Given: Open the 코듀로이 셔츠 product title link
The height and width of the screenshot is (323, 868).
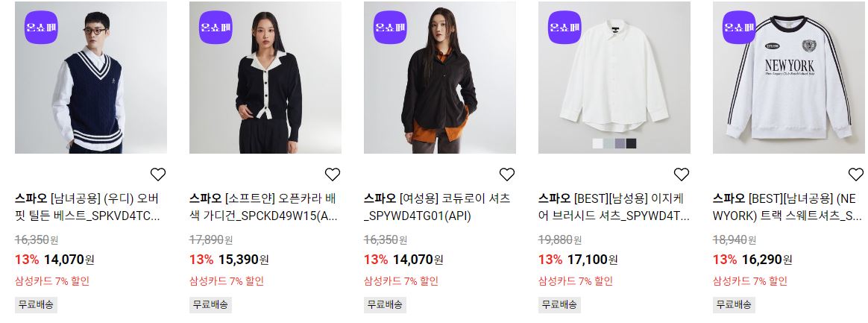Looking at the screenshot, I should pyautogui.click(x=437, y=207).
